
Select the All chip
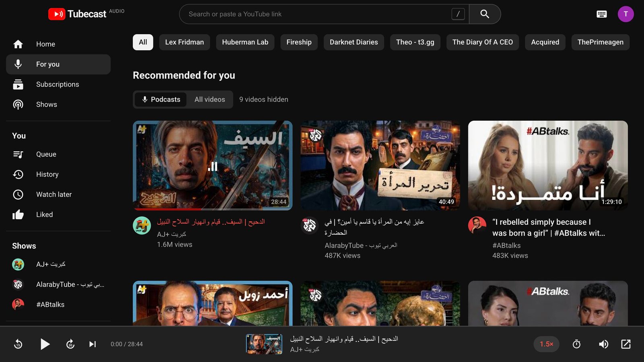[143, 42]
